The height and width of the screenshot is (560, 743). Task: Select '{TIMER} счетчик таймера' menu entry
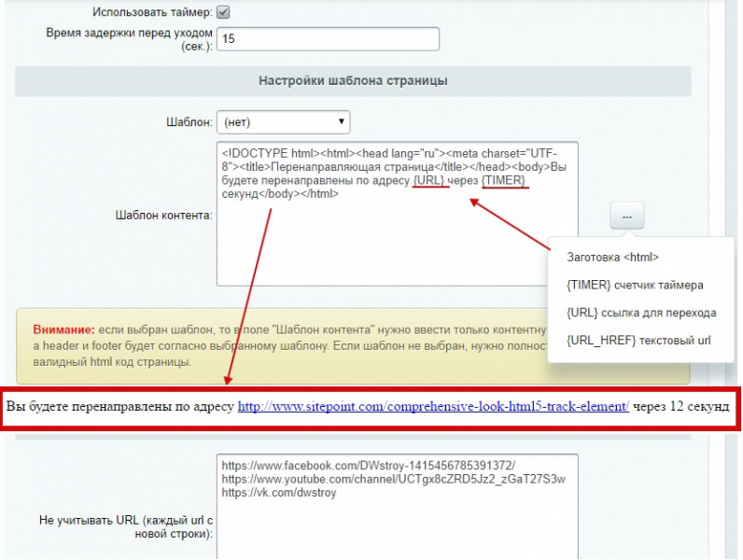pyautogui.click(x=635, y=285)
